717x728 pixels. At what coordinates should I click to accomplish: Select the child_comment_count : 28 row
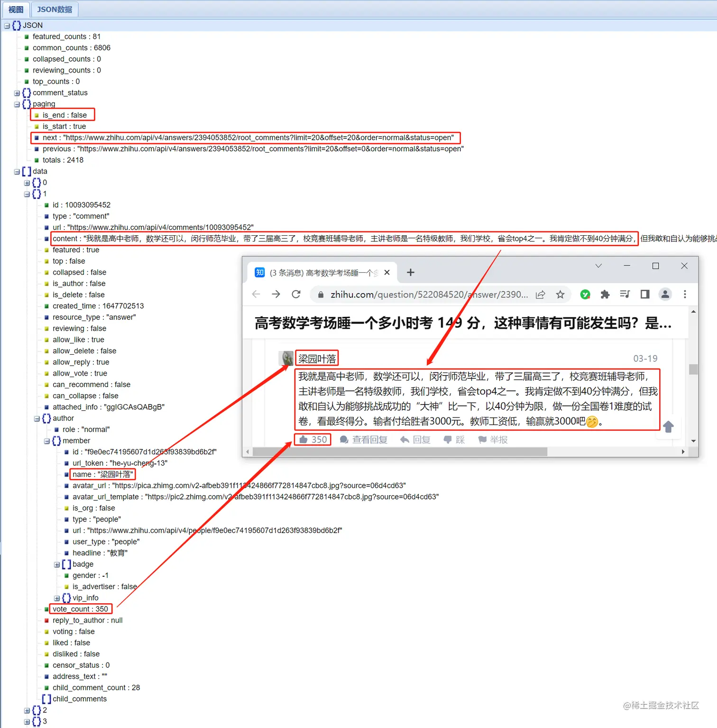[x=96, y=688]
